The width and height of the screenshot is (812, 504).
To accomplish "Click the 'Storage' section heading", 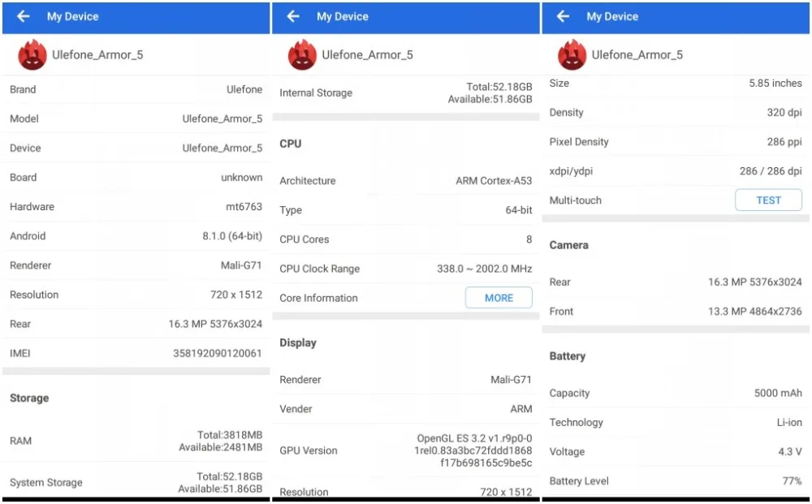I will pyautogui.click(x=29, y=398).
